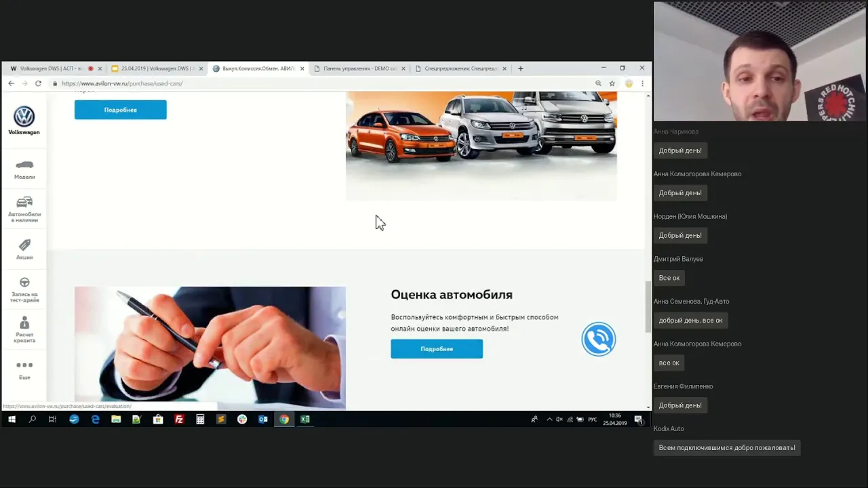Click the site lock icon in address bar
Viewport: 868px width, 488px height.
point(55,83)
